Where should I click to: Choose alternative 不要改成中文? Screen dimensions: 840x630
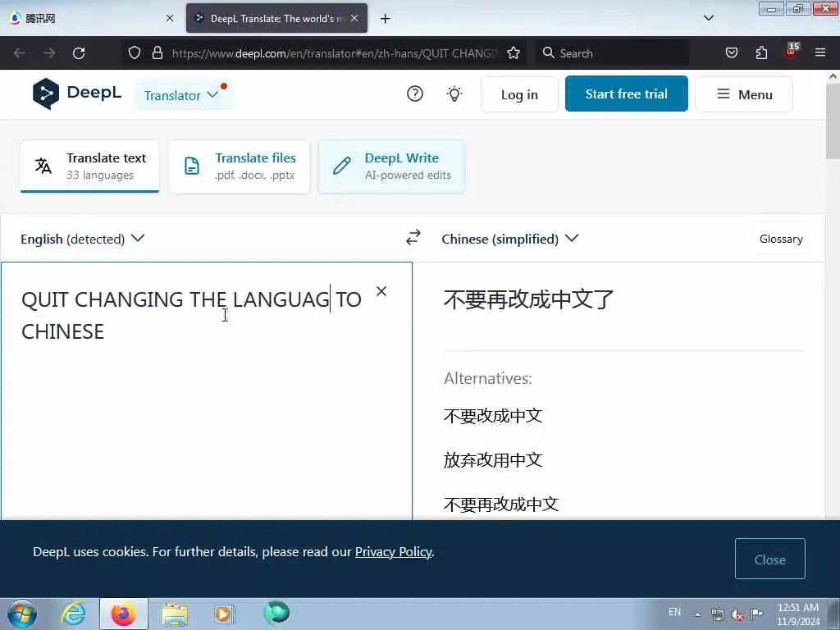tap(493, 416)
